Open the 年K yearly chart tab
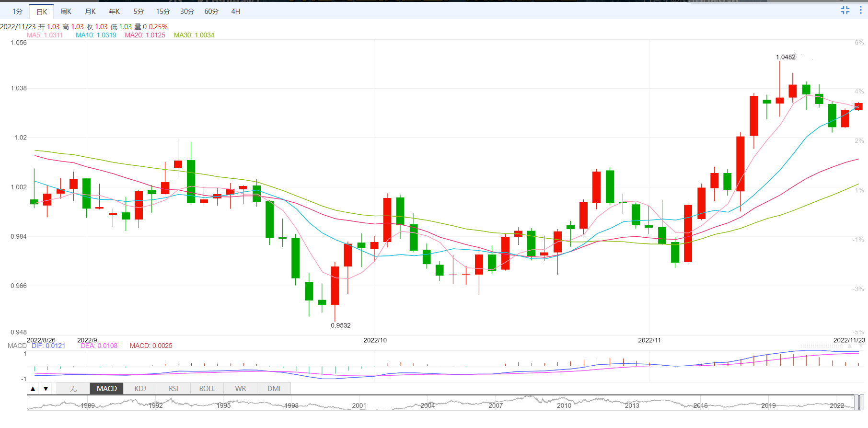 coord(114,12)
